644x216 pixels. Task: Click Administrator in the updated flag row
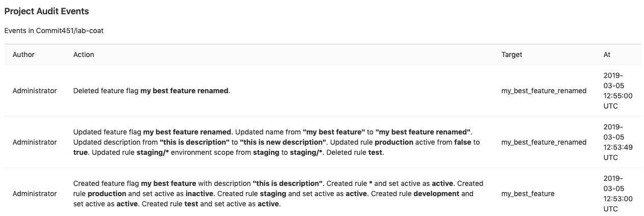(35, 142)
